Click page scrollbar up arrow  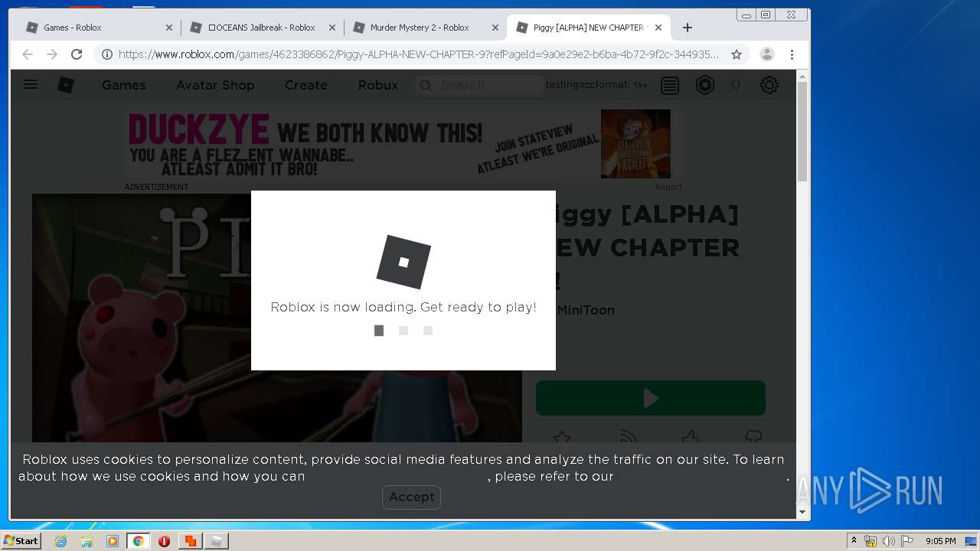[802, 76]
